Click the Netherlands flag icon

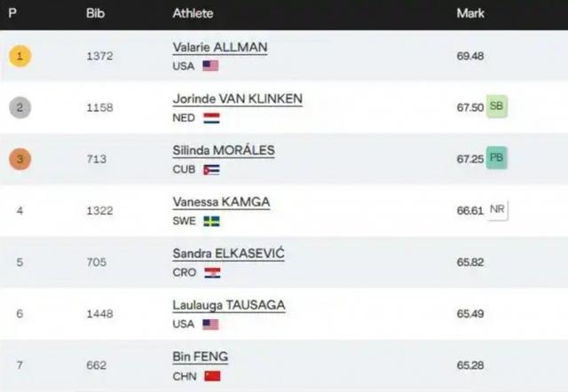tap(211, 118)
